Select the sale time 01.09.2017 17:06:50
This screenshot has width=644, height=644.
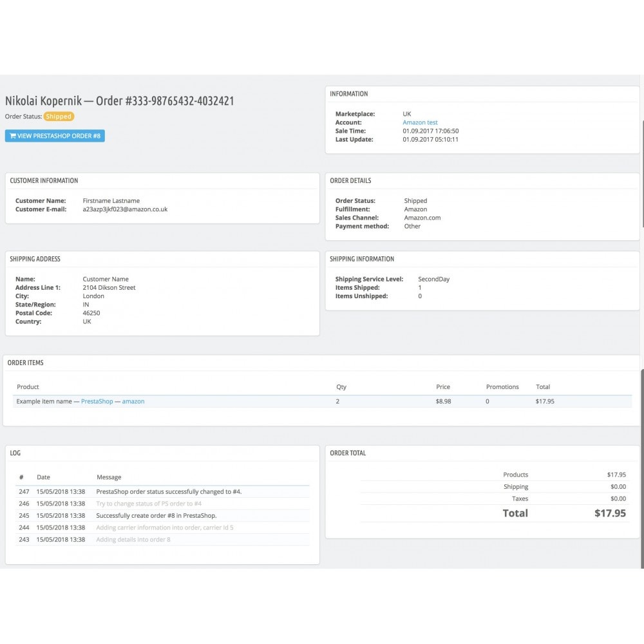coord(430,131)
